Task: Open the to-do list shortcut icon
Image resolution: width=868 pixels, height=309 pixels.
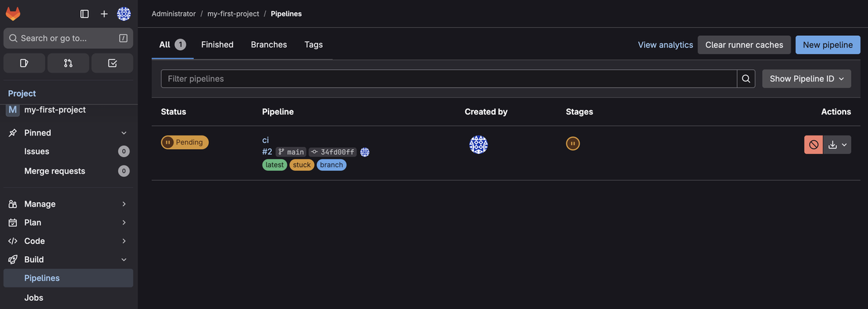Action: tap(113, 63)
